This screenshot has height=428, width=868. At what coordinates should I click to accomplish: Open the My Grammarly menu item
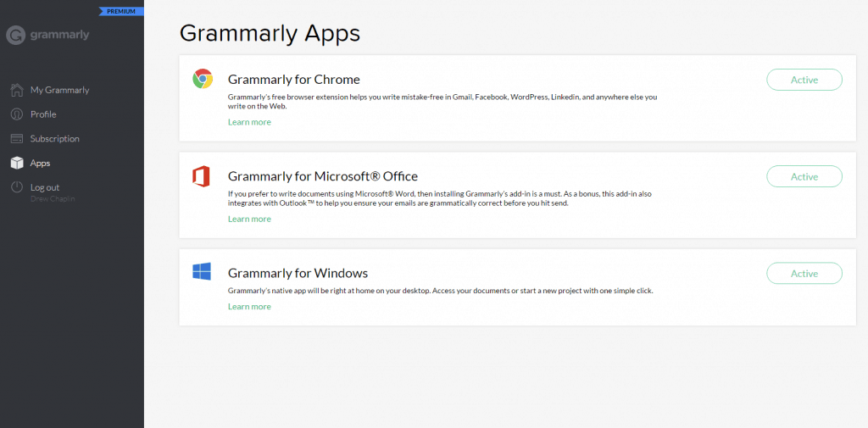click(59, 90)
